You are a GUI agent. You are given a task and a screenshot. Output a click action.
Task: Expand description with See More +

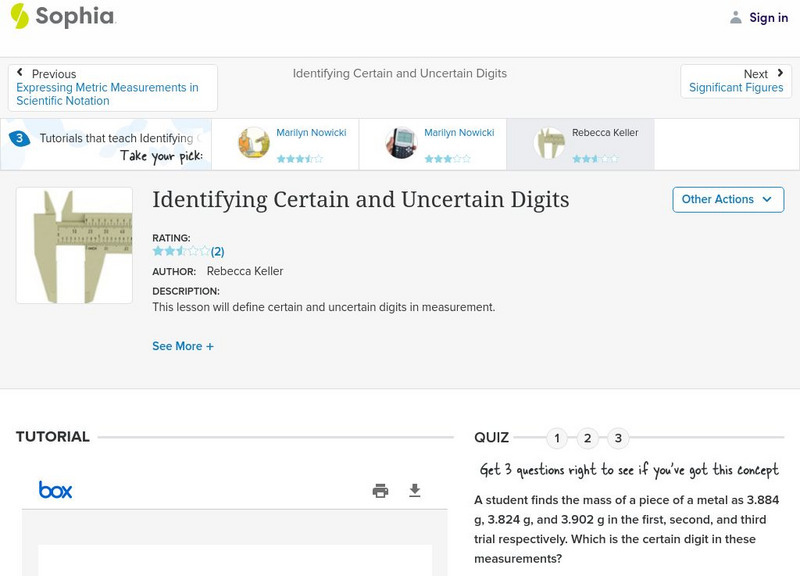(183, 346)
